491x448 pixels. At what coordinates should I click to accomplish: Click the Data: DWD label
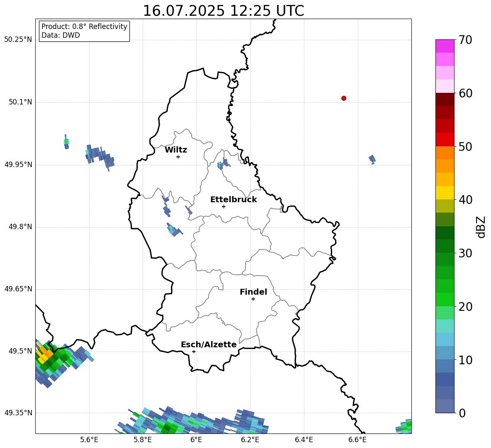coord(61,35)
